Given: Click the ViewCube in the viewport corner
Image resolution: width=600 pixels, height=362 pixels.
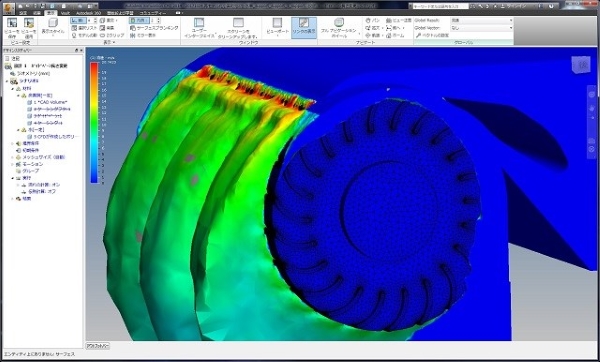Looking at the screenshot, I should tap(581, 65).
